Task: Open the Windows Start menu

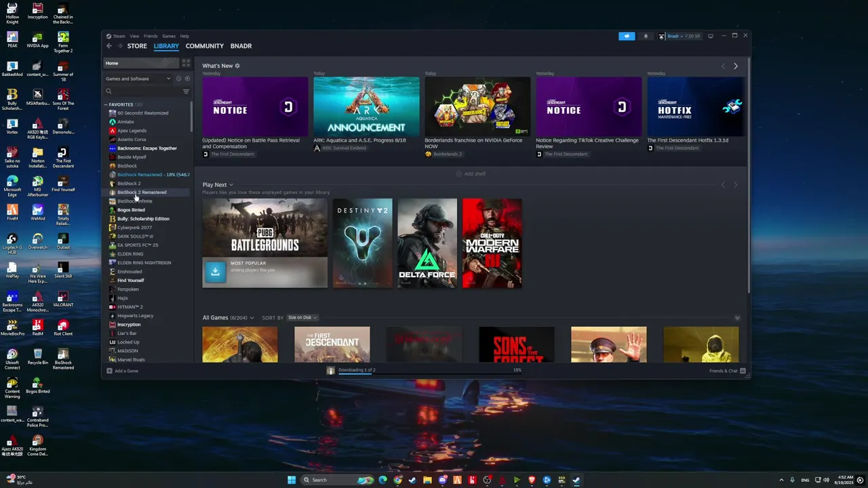Action: tap(292, 480)
